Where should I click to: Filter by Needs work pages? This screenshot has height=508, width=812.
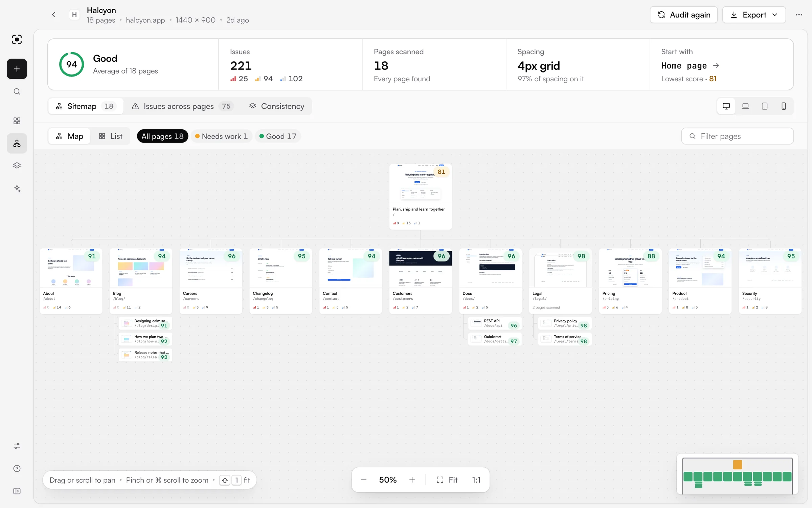221,136
